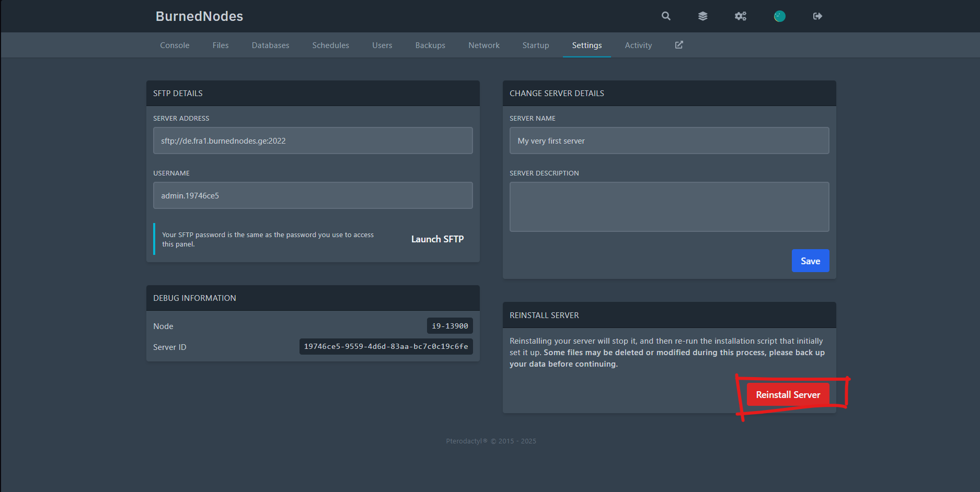Click the sign-out icon
This screenshot has width=980, height=492.
818,16
